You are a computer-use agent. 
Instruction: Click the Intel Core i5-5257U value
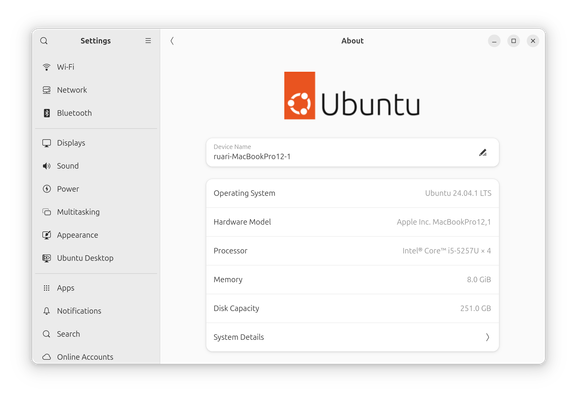coord(447,251)
